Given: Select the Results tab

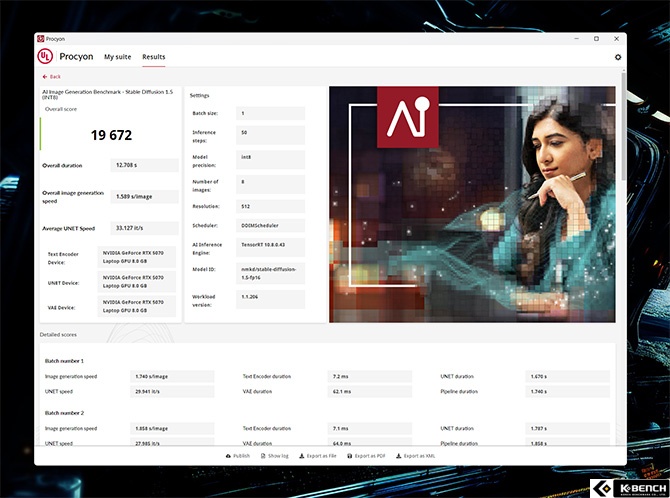Looking at the screenshot, I should click(x=153, y=57).
